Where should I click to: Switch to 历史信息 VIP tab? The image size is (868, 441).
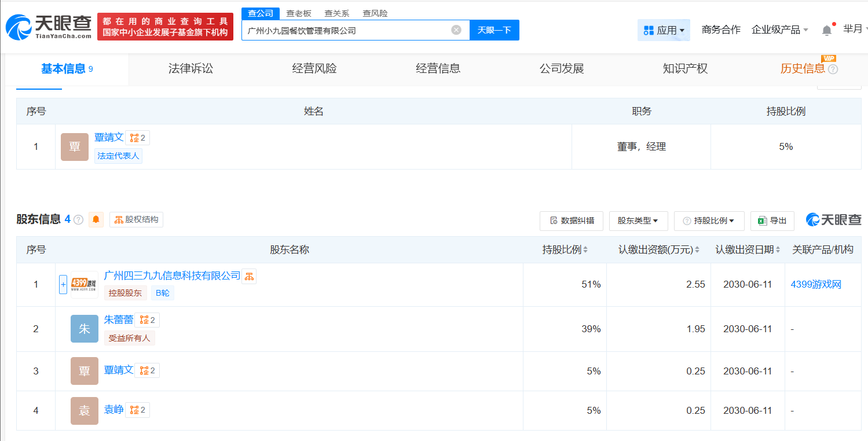[x=803, y=69]
